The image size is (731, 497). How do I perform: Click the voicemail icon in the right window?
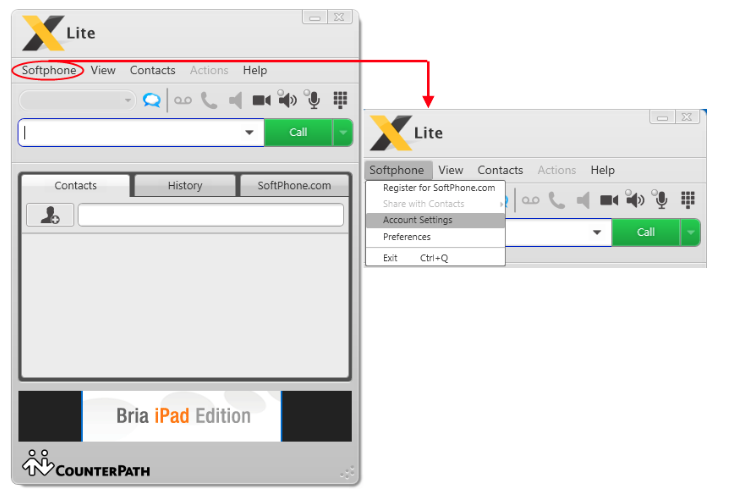pos(531,200)
